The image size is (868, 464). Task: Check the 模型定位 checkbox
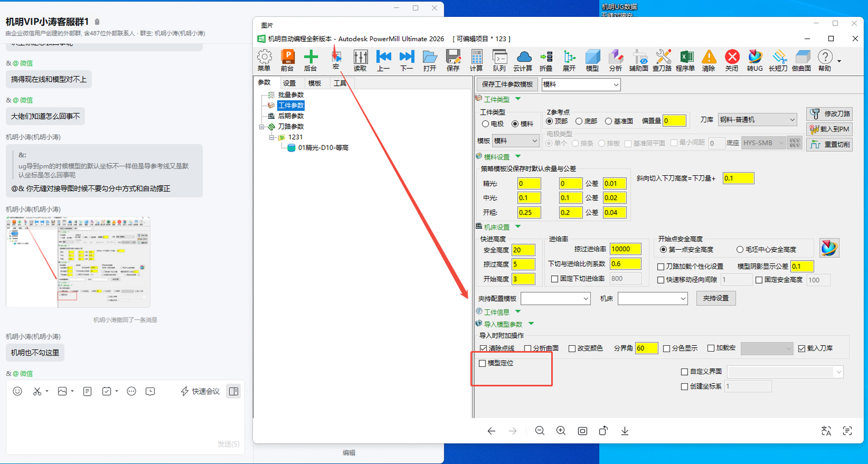point(482,363)
